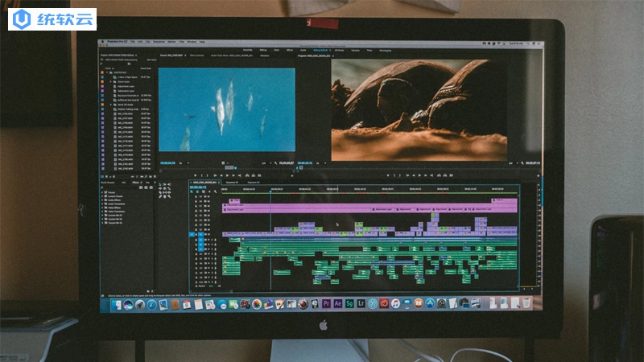
Task: Create new custom bin in Effects panel
Action: (x=148, y=291)
